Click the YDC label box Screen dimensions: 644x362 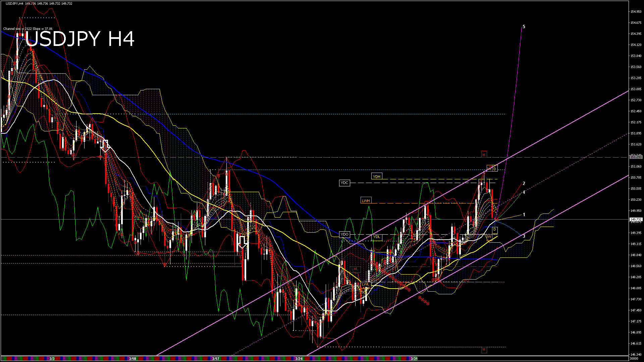click(344, 183)
